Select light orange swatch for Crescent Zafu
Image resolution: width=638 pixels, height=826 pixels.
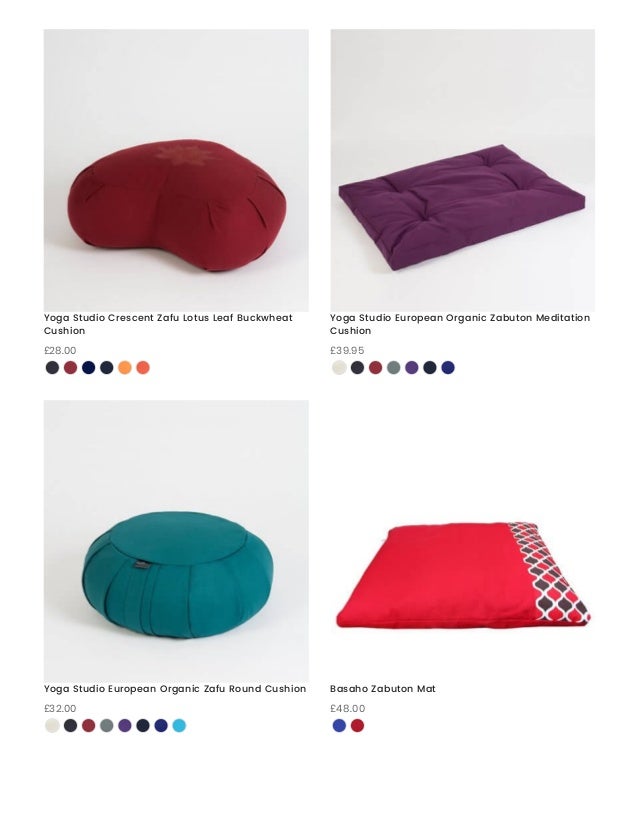point(125,368)
